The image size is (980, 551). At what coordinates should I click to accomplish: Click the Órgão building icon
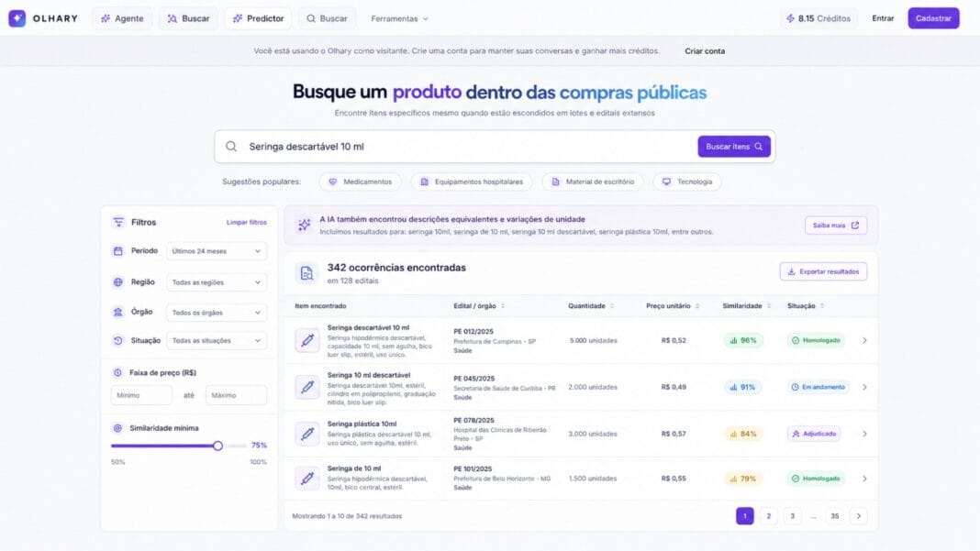pos(117,312)
